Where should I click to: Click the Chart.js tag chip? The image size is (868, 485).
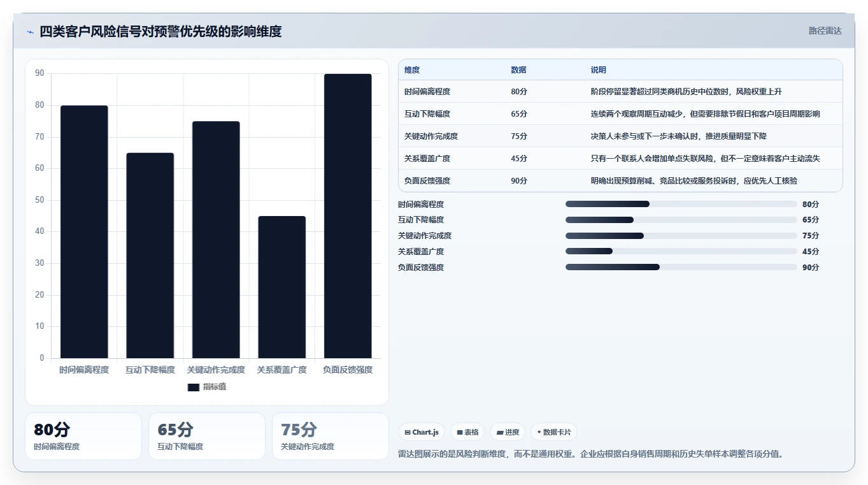tap(422, 432)
